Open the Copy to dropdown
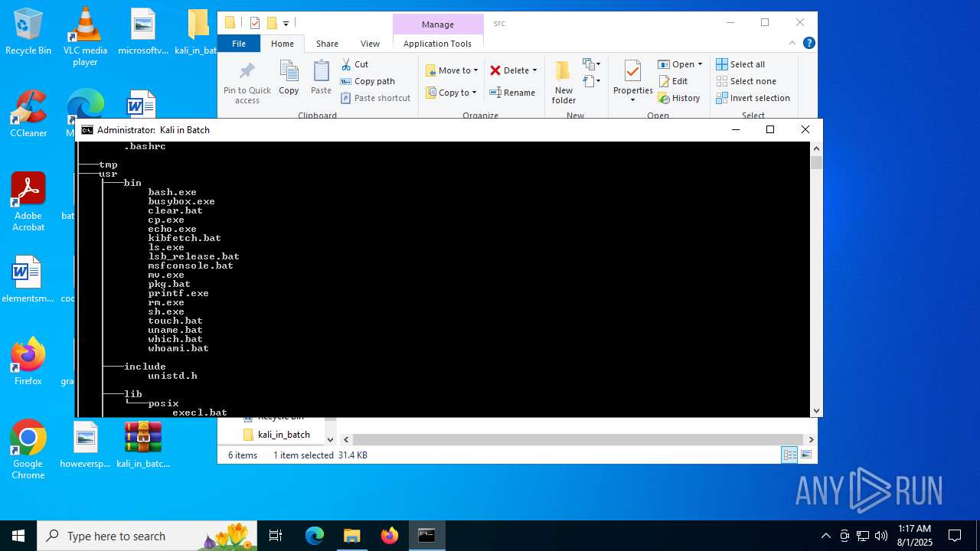The image size is (980, 551). (x=451, y=93)
